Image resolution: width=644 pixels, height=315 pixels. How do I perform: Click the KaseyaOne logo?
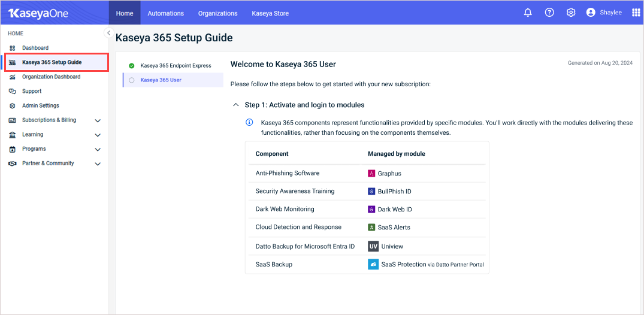[x=38, y=13]
